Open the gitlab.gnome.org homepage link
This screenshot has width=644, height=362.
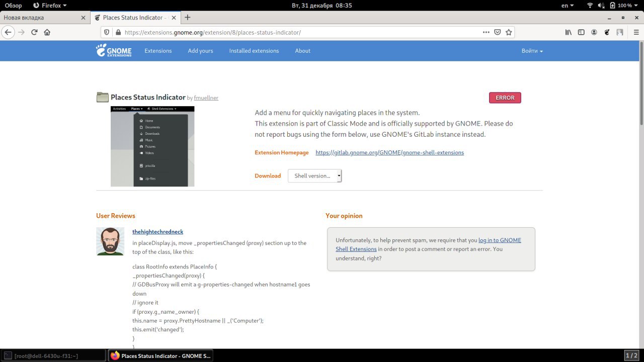pyautogui.click(x=389, y=152)
